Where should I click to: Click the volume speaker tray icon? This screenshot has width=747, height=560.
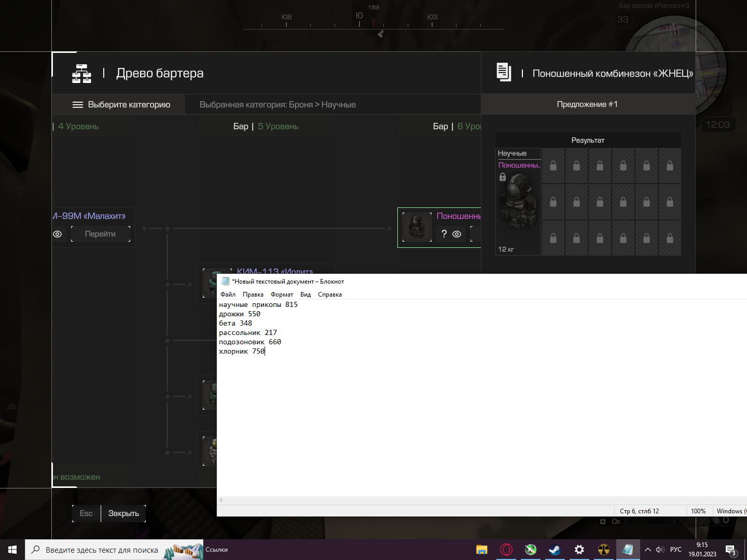[x=660, y=550]
